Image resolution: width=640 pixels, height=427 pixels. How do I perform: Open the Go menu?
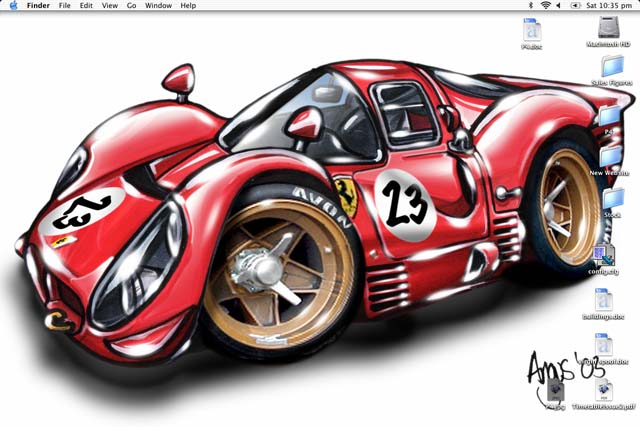coord(131,6)
